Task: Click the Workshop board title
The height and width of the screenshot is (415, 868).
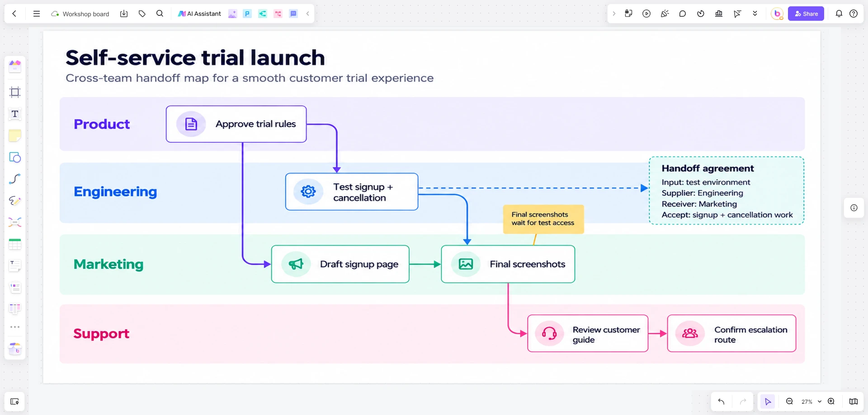Action: [86, 14]
